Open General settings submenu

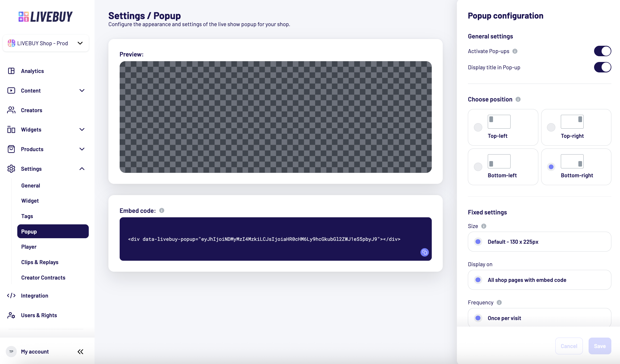pyautogui.click(x=31, y=186)
